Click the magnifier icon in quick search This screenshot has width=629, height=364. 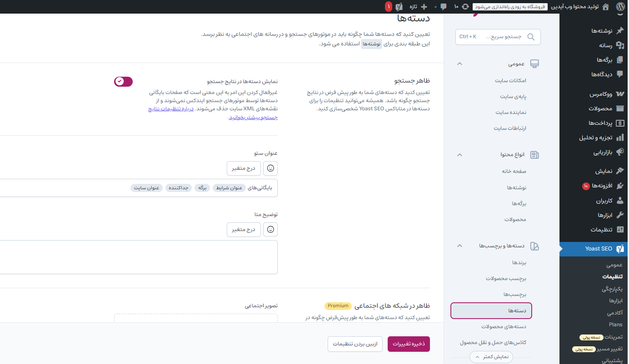tap(531, 37)
